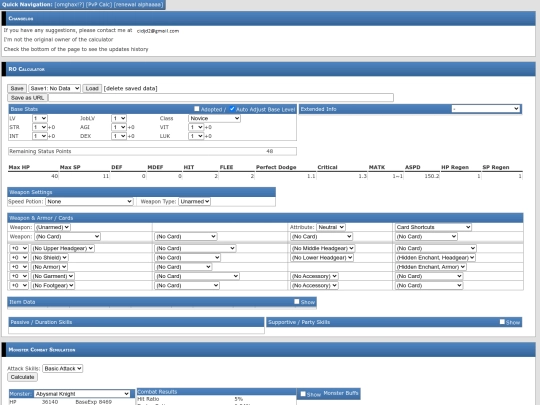
Task: Open the Attribute dropdown showing Neutral
Action: point(331,227)
